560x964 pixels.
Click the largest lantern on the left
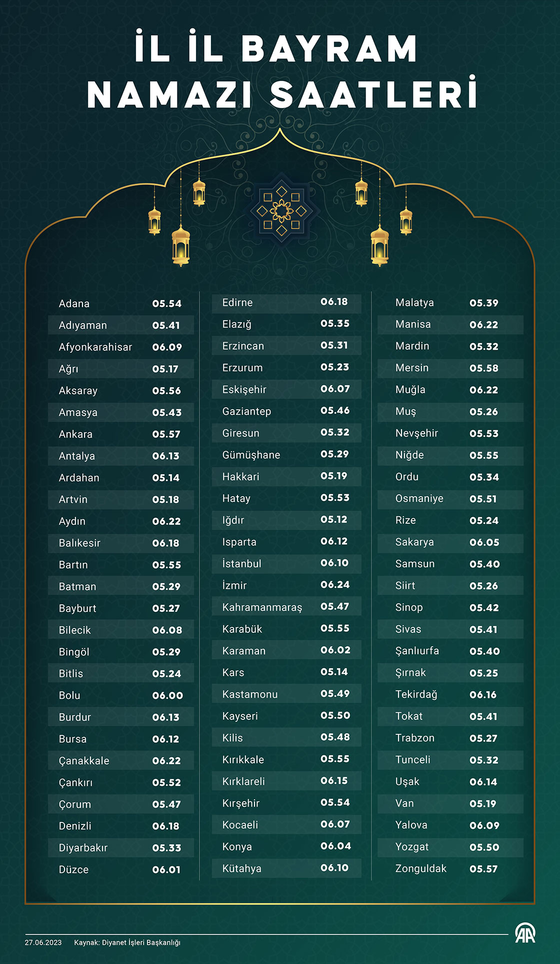pyautogui.click(x=180, y=245)
